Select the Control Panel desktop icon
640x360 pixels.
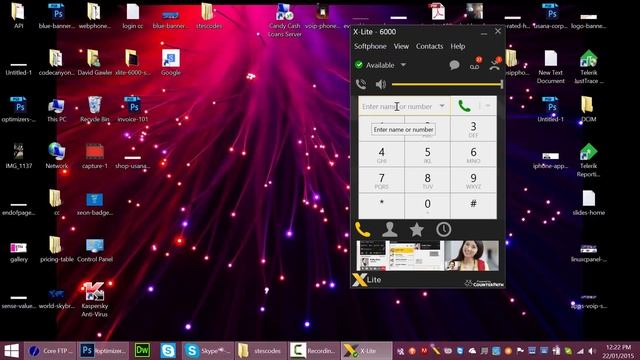pos(95,250)
